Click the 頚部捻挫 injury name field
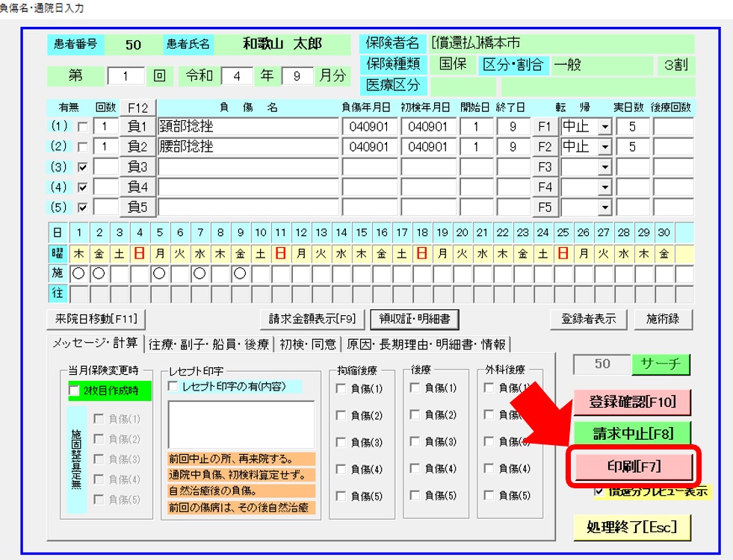 click(x=248, y=127)
